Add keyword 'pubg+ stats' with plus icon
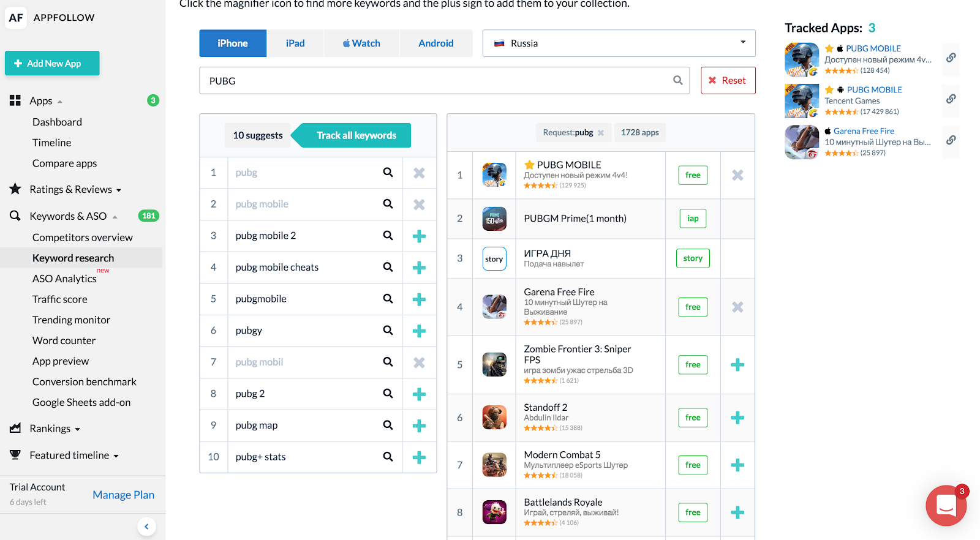 (419, 457)
